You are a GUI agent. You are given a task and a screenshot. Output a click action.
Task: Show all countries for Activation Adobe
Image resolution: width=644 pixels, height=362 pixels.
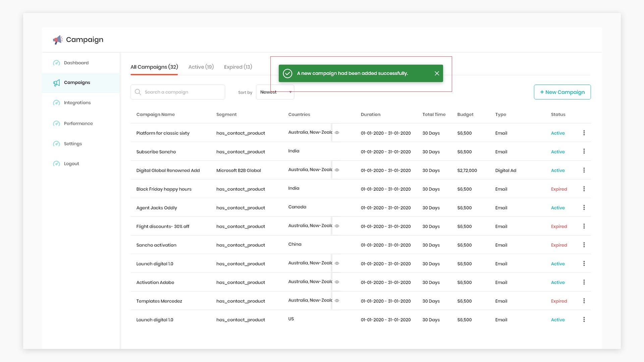[x=337, y=282]
